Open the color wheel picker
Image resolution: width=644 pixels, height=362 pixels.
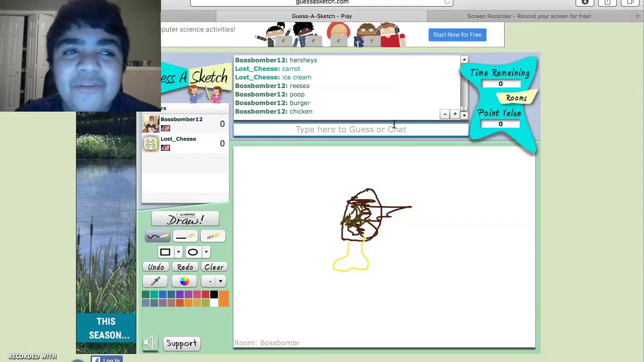pyautogui.click(x=184, y=281)
